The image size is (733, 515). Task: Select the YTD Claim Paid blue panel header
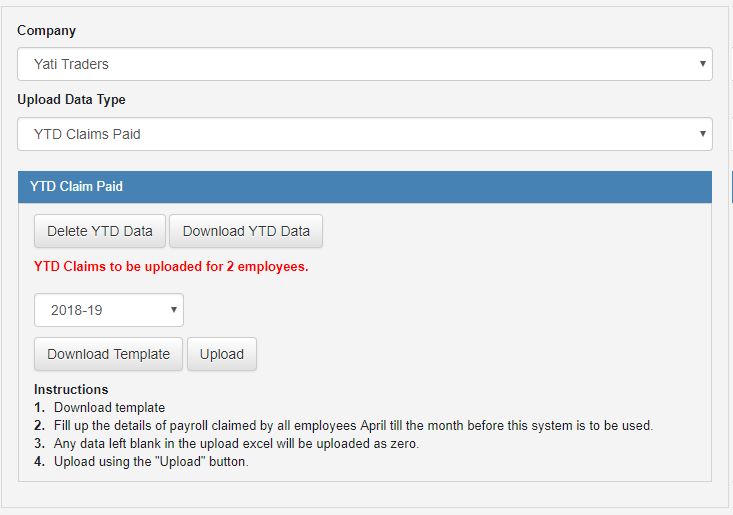365,186
